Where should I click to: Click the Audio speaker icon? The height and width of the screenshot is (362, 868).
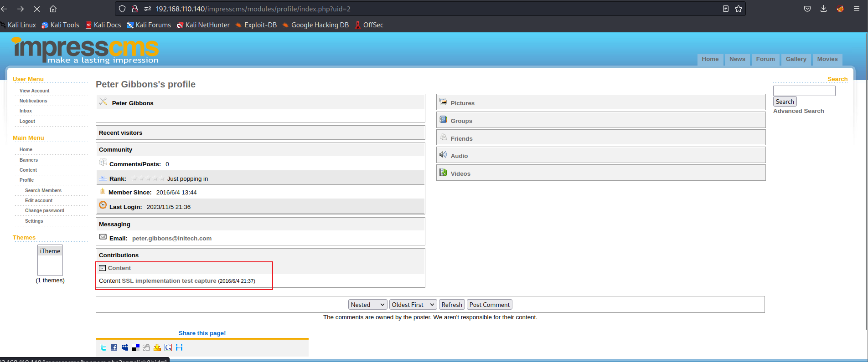[443, 155]
